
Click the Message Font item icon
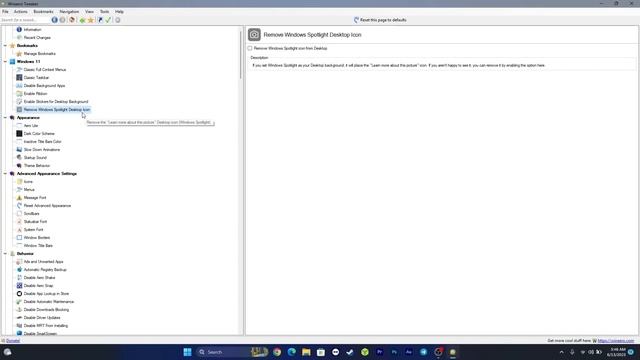[x=19, y=198]
